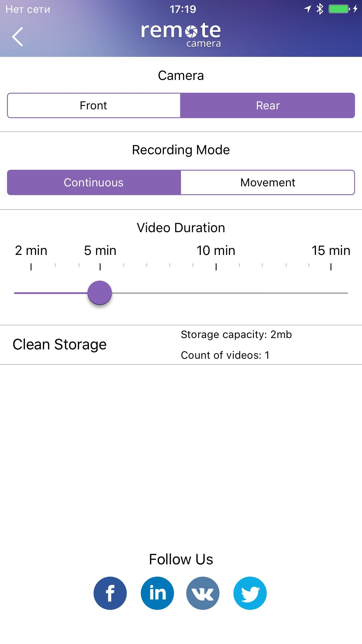Image resolution: width=362 pixels, height=644 pixels.
Task: Tap the remote camera logo
Action: click(181, 35)
